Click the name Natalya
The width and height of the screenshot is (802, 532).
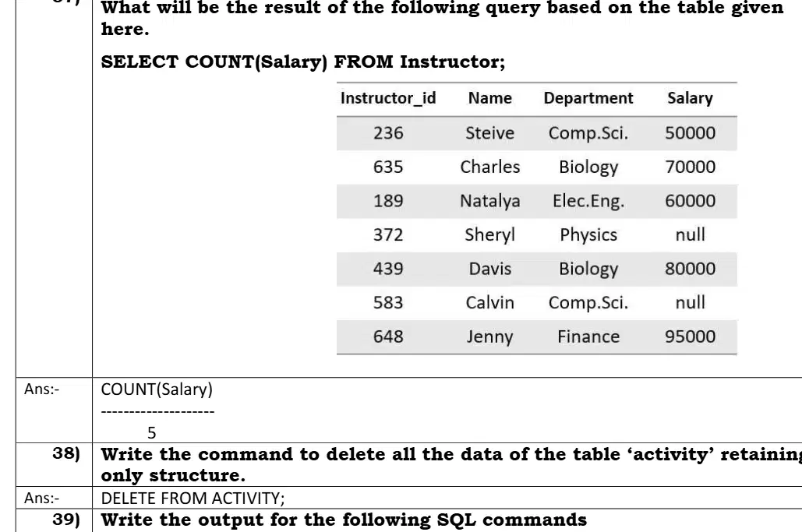click(x=489, y=201)
